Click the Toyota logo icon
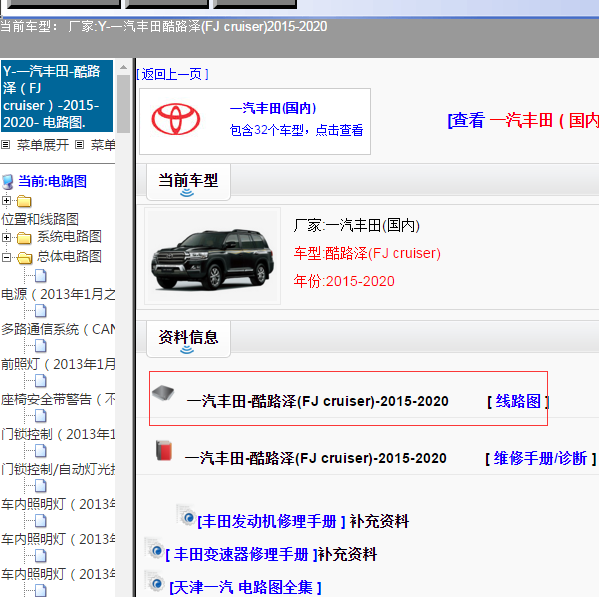Viewport: 599px width, 597px height. pyautogui.click(x=176, y=119)
